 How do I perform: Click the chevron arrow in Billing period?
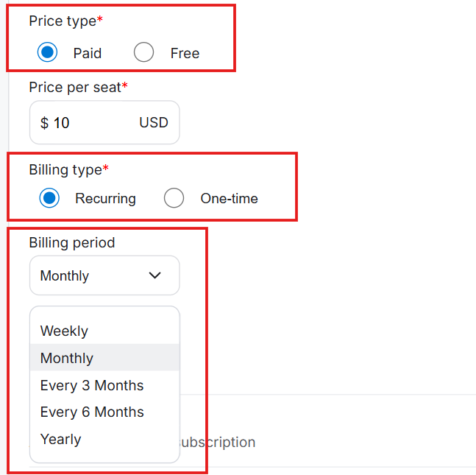154,275
